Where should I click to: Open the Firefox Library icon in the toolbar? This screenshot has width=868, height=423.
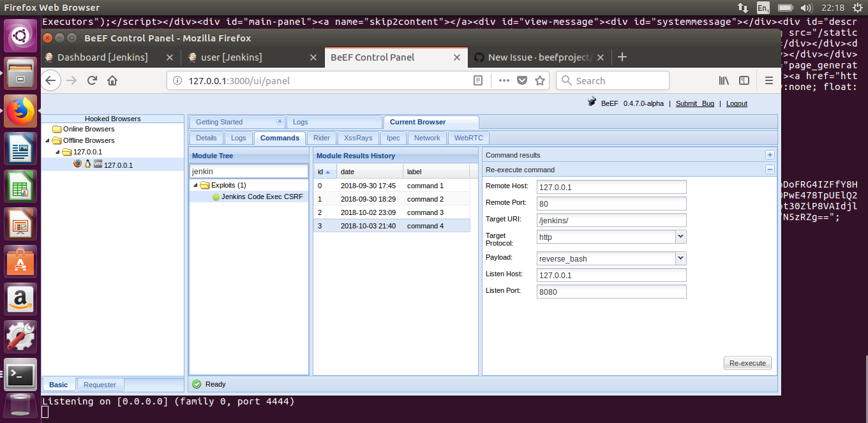(x=723, y=80)
